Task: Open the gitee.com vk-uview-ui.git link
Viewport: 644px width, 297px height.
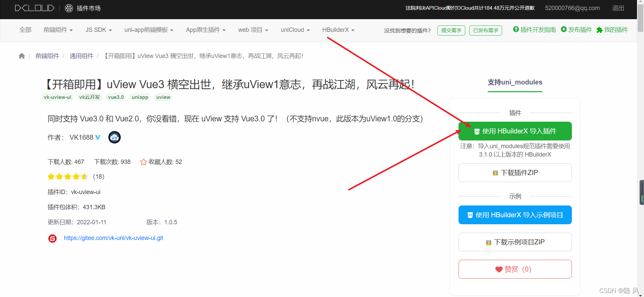Action: click(113, 238)
